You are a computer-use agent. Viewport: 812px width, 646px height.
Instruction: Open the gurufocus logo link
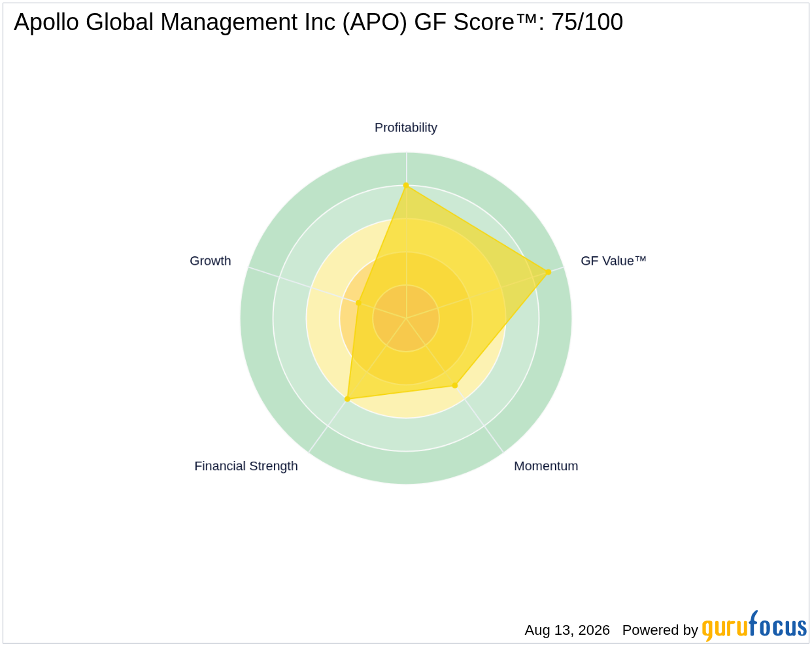(754, 627)
